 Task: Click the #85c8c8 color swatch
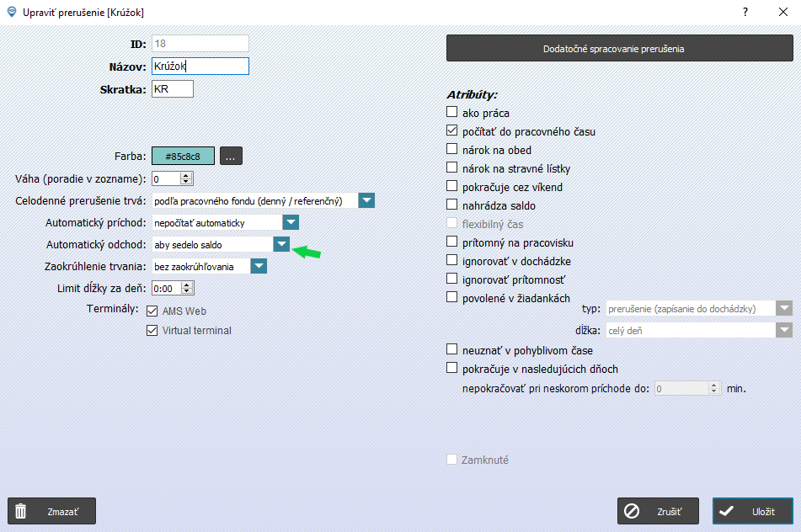pos(183,156)
